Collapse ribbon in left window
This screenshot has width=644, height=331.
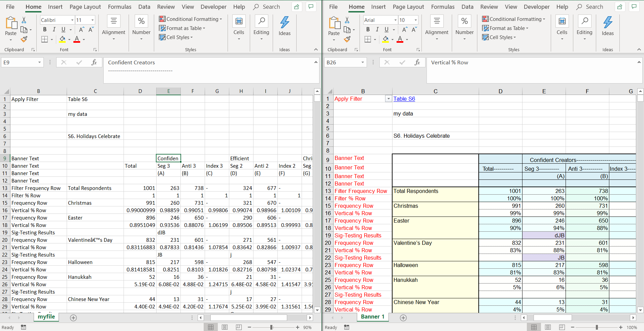316,49
